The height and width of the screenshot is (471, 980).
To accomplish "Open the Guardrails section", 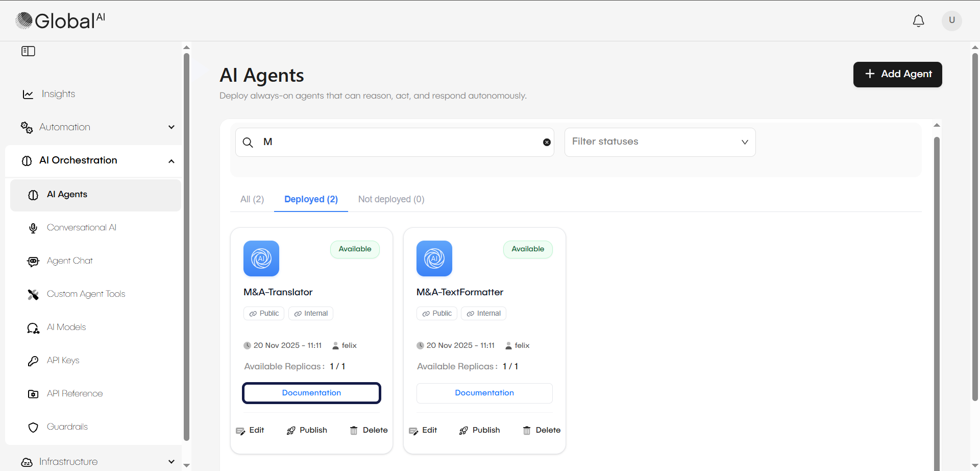I will click(67, 427).
